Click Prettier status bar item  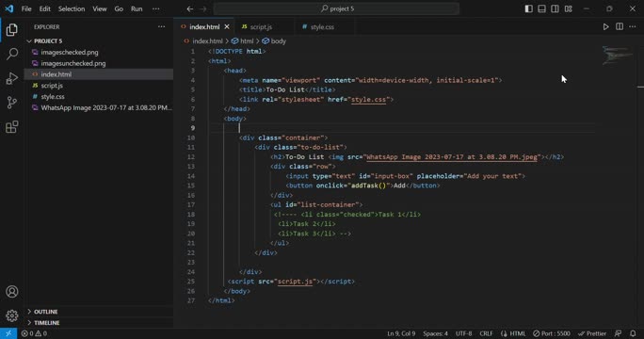tap(592, 333)
